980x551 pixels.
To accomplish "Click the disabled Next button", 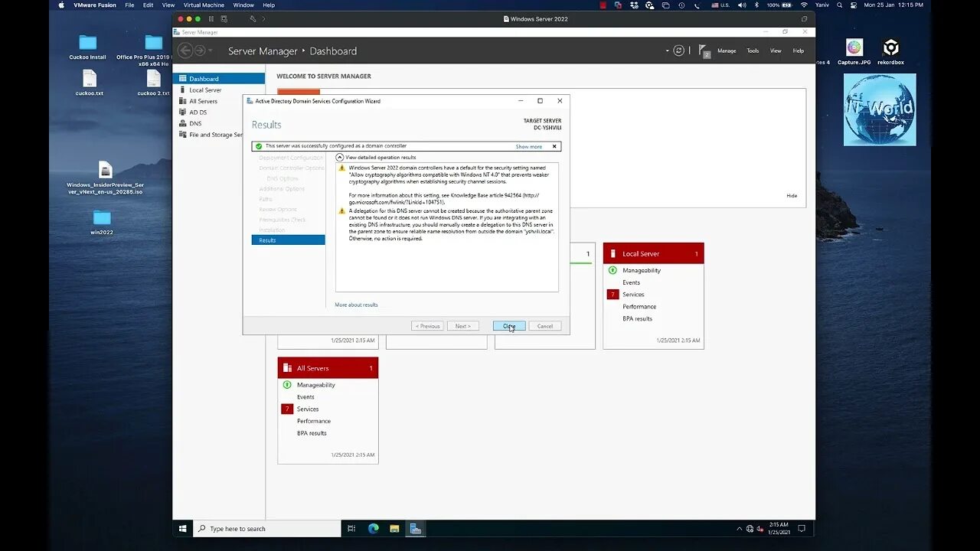I will (x=463, y=326).
